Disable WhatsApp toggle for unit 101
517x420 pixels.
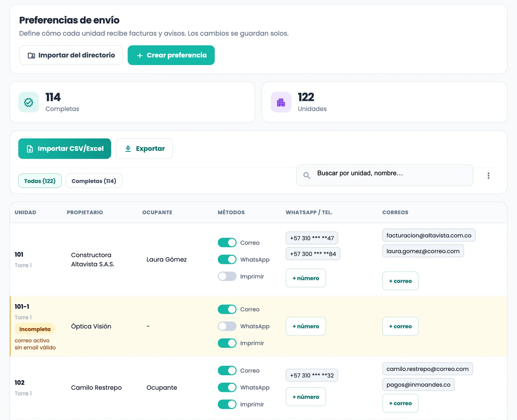pyautogui.click(x=227, y=260)
